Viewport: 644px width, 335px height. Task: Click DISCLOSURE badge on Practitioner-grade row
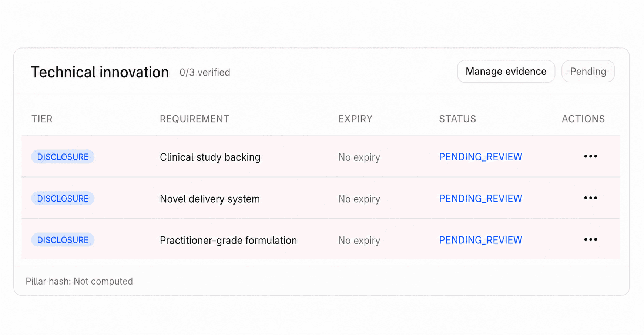coord(63,240)
